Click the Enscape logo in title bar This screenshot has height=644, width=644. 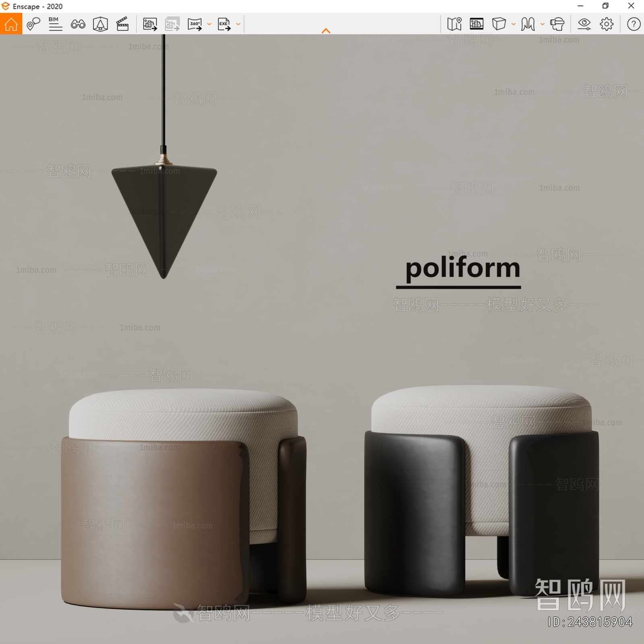6,6
